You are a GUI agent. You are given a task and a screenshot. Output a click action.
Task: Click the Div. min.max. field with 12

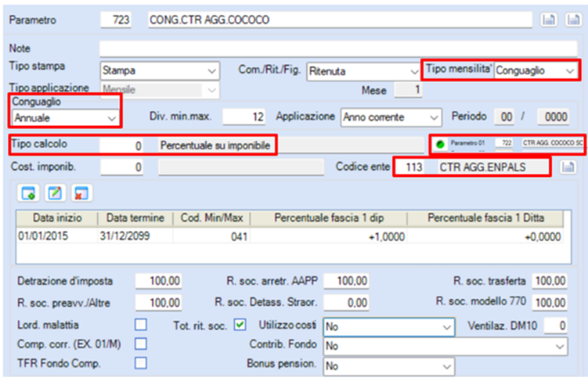(x=244, y=117)
